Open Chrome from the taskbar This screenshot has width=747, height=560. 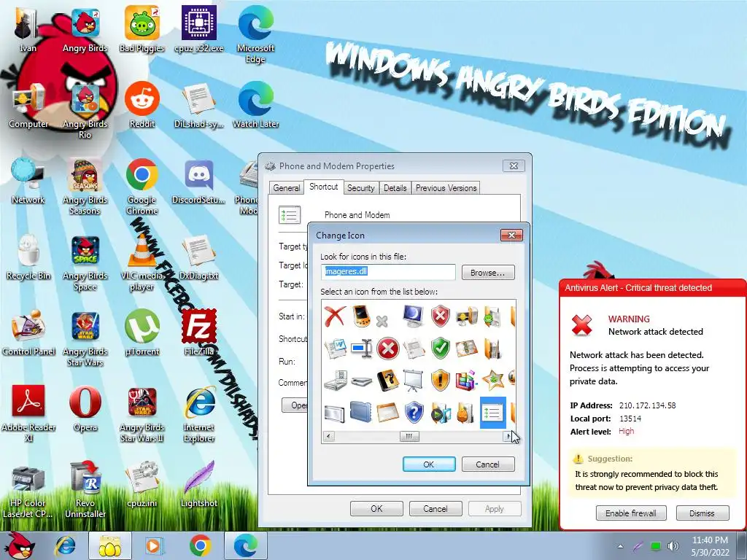(201, 545)
